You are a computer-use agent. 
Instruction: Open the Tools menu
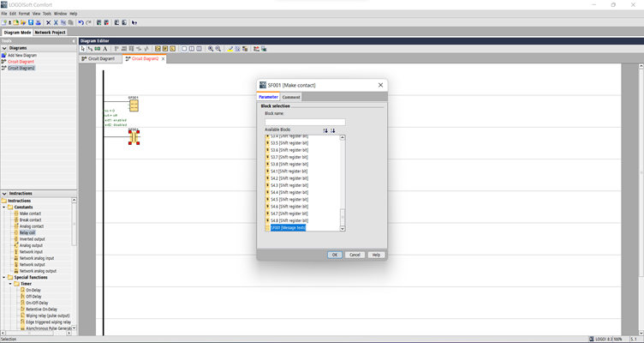tap(47, 14)
